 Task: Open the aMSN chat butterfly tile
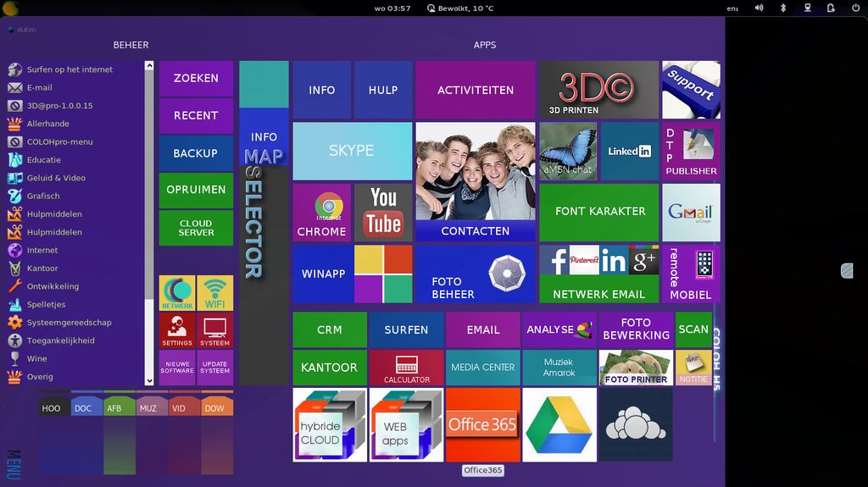pos(568,151)
